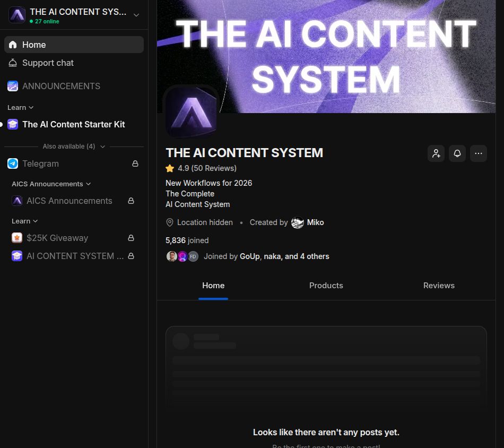The image size is (504, 448).
Task: Click the THE AI CONTENT SYSTEM banner image
Action: [x=326, y=56]
